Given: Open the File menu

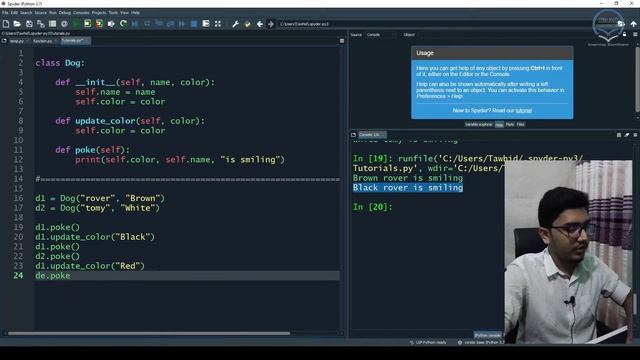Looking at the screenshot, I should (x=5, y=13).
